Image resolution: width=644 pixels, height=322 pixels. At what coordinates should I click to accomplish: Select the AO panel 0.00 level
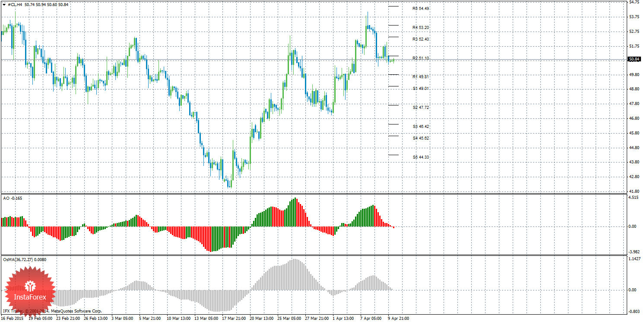pyautogui.click(x=633, y=226)
